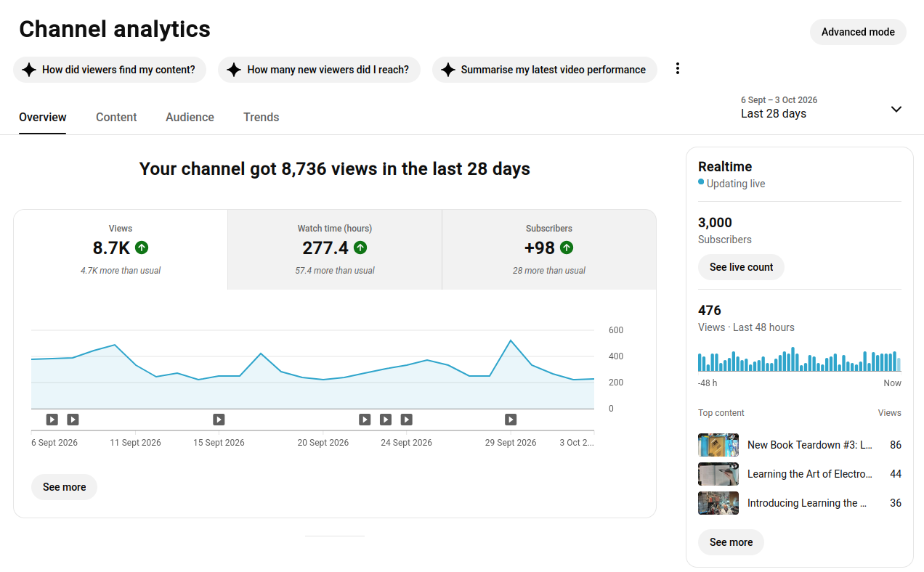Click '28 more than usual' text
The height and width of the screenshot is (572, 924).
[x=549, y=271]
